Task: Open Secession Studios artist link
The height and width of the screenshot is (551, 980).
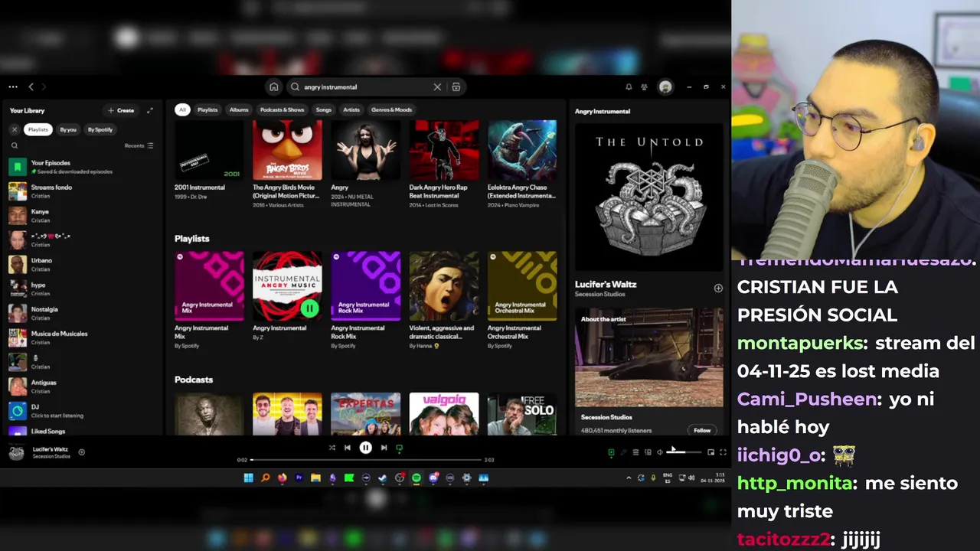Action: [x=599, y=294]
